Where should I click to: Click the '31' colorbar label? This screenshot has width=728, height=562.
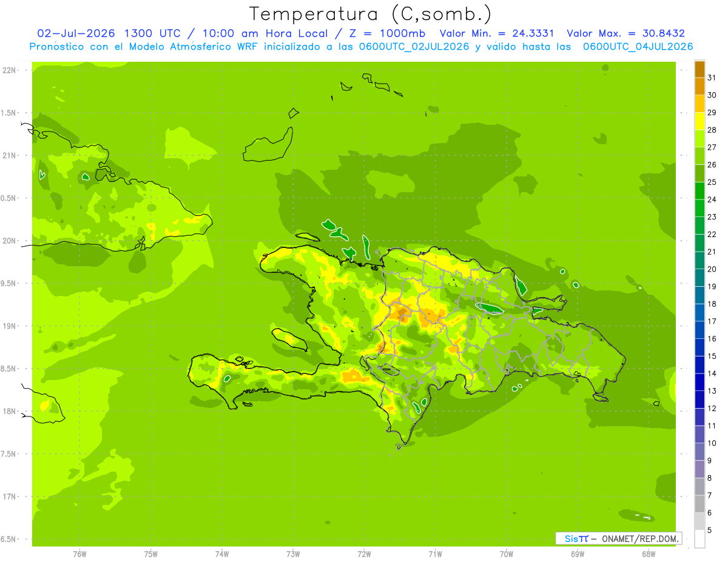(x=712, y=78)
